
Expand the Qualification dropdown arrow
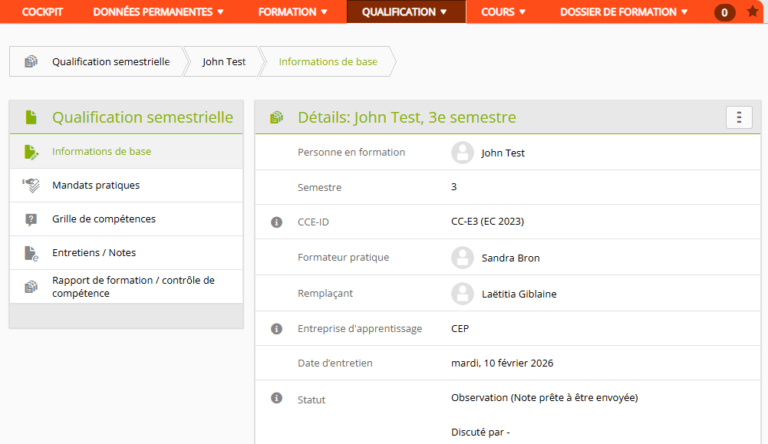click(x=443, y=12)
